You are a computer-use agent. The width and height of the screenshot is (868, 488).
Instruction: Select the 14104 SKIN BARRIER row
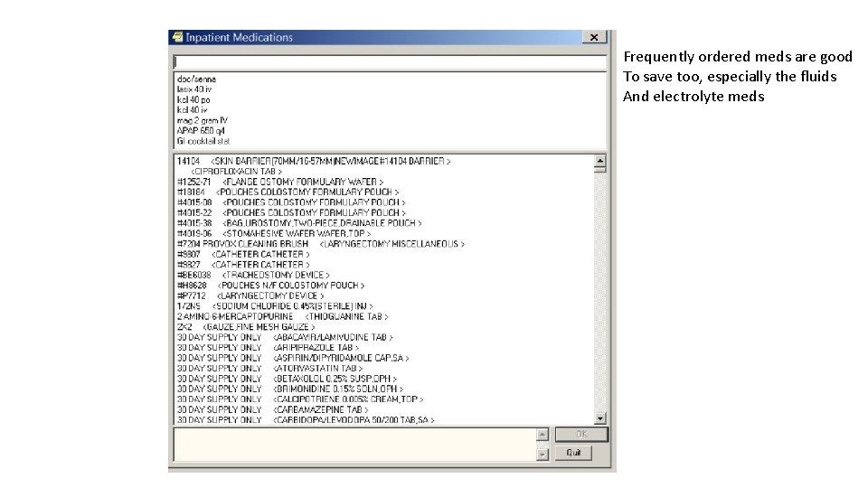click(314, 161)
